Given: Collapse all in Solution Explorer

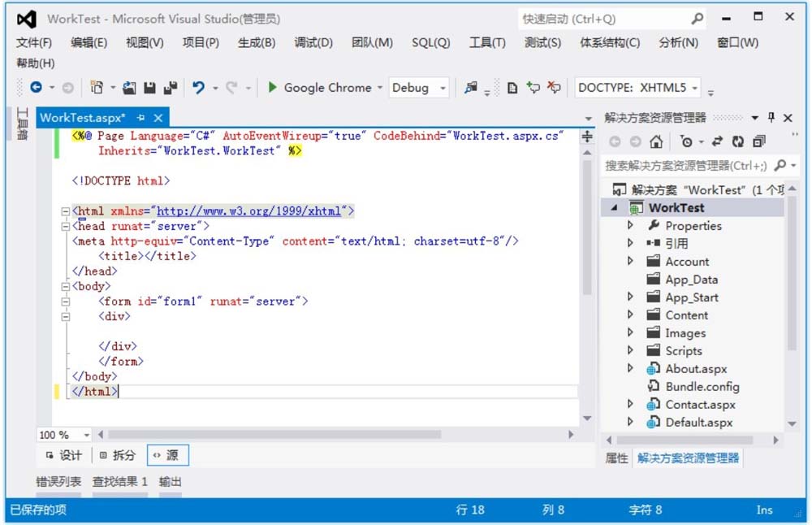Looking at the screenshot, I should point(759,141).
